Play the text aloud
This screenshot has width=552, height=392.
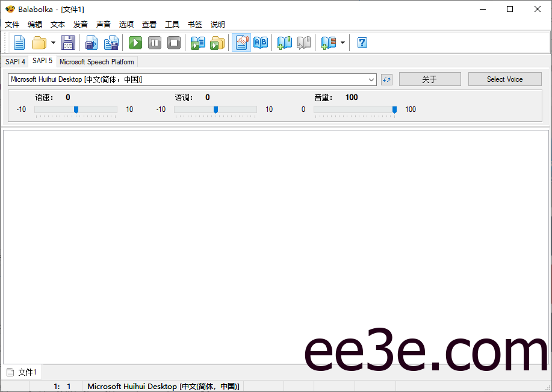click(135, 43)
